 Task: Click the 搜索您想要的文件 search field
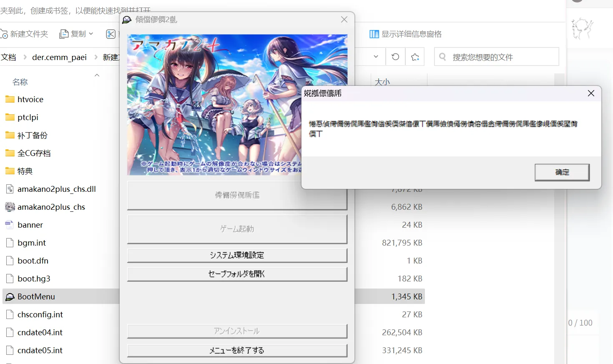[496, 57]
